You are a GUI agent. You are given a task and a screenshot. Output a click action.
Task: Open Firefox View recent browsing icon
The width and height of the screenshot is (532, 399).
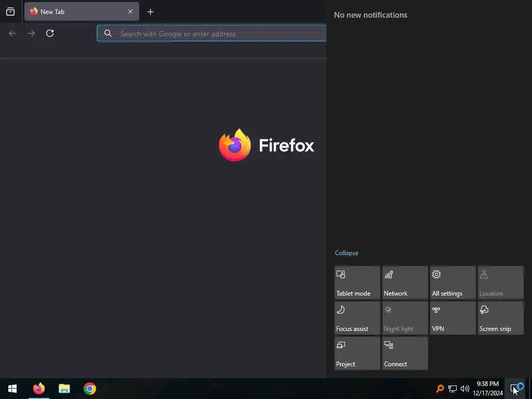[10, 12]
